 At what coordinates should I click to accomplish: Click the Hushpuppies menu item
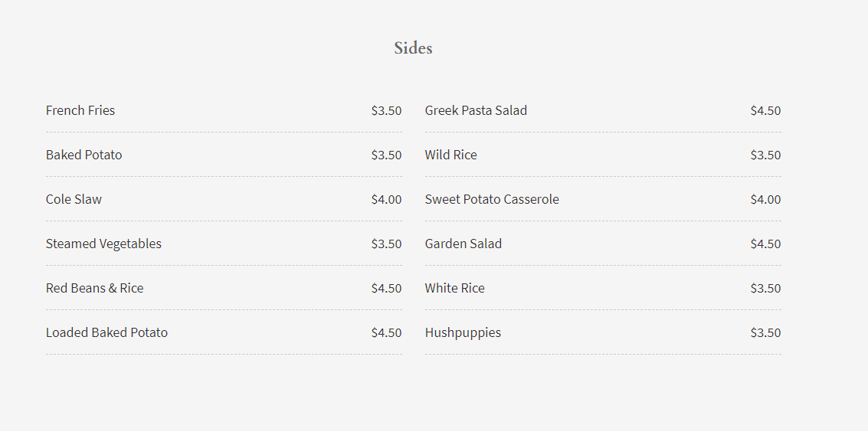click(x=463, y=332)
